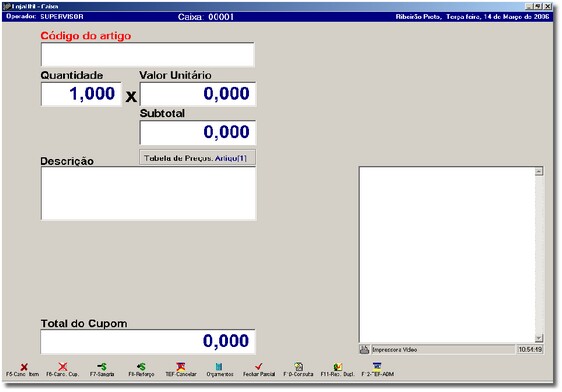Viewport: 562px width, 392px height.
Task: Click the Subtotal value field
Action: [x=198, y=132]
